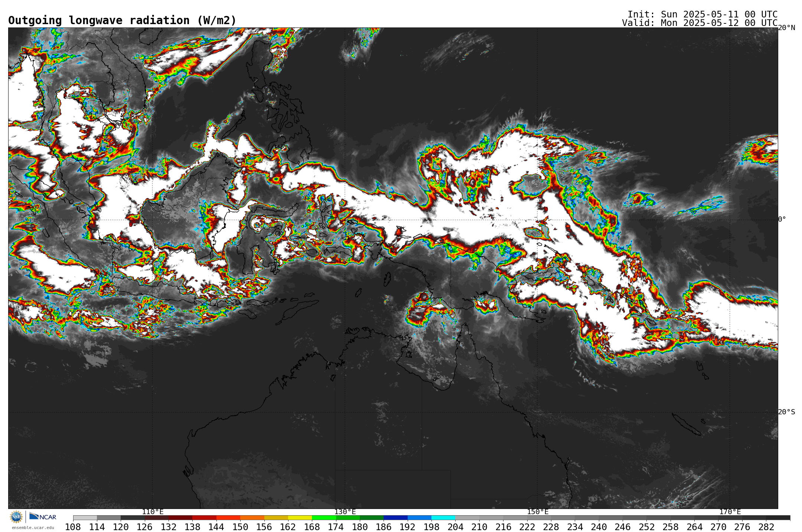Click the 234 colorbar tick label
802x532 pixels.
tap(575, 527)
